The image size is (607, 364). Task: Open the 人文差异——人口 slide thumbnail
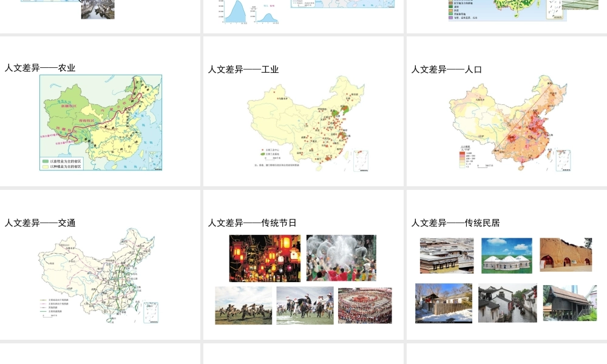(x=507, y=112)
